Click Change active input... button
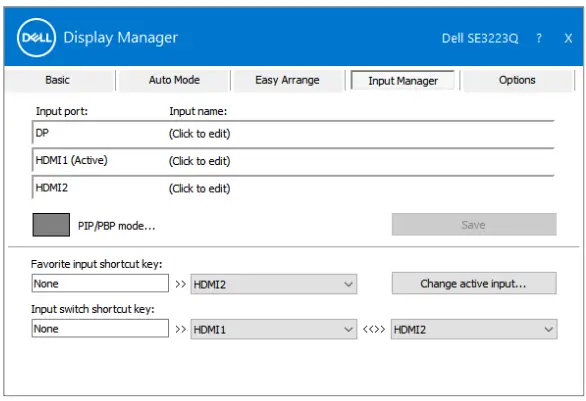 (474, 284)
